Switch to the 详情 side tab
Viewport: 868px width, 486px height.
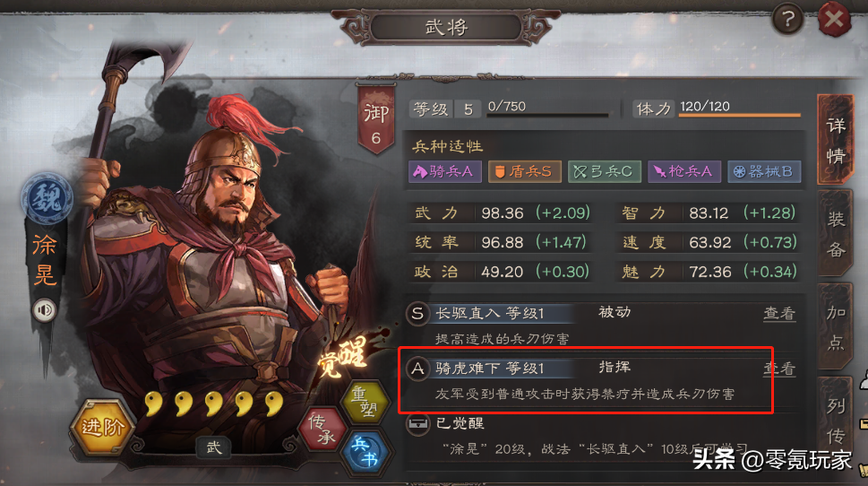click(x=836, y=140)
